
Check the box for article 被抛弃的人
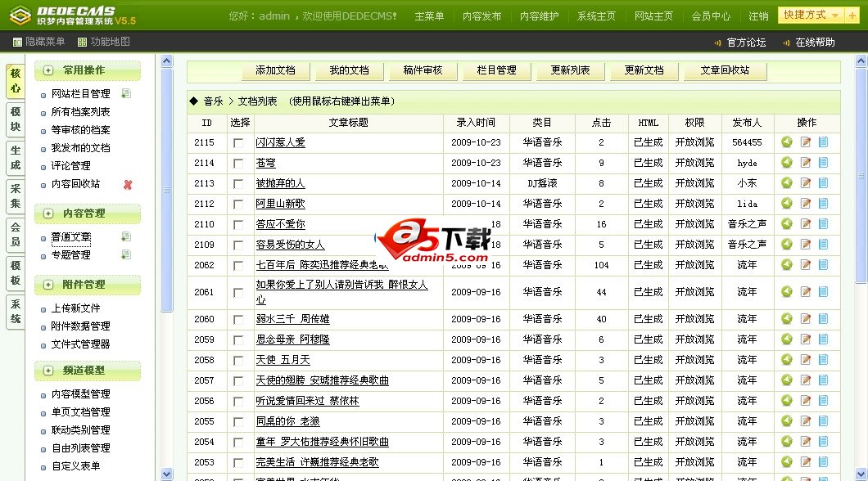tap(238, 183)
